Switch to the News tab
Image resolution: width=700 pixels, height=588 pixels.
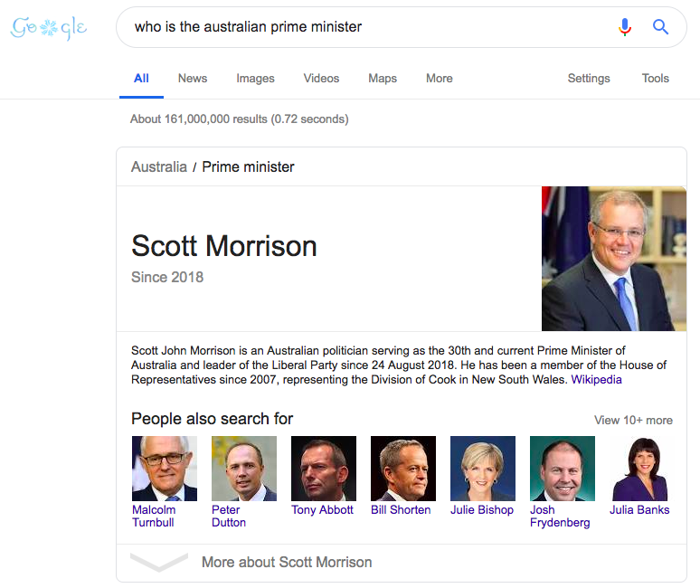coord(193,79)
